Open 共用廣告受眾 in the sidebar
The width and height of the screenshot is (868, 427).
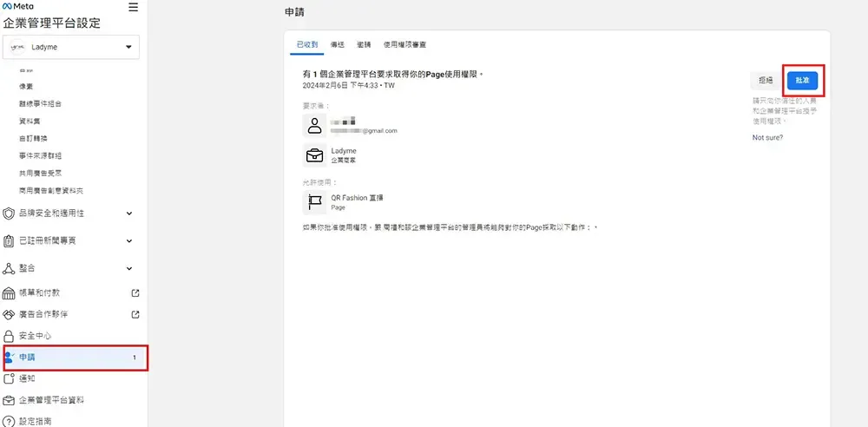point(40,174)
